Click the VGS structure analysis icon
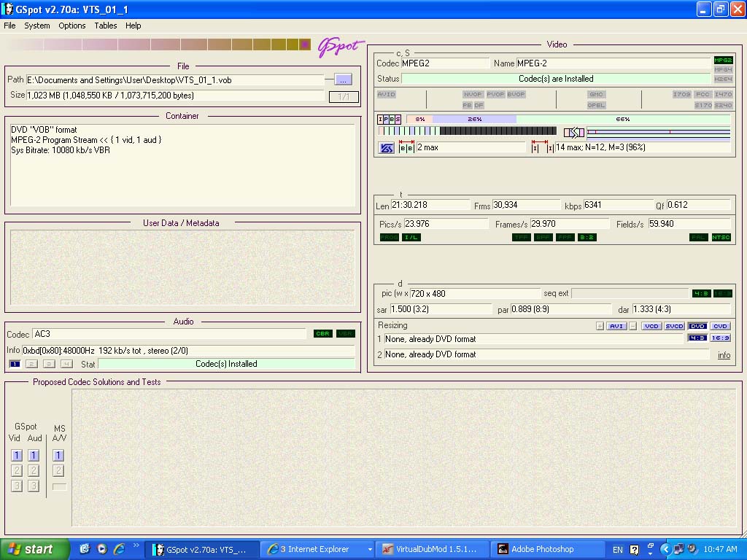This screenshot has height=560, width=747. click(387, 148)
